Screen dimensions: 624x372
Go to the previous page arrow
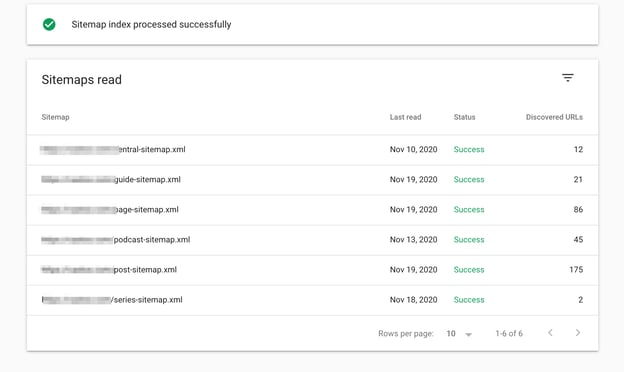550,333
